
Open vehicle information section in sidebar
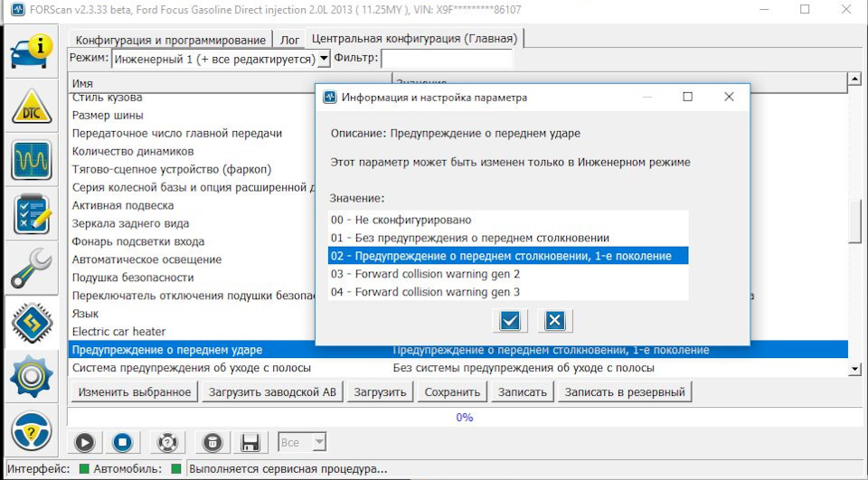click(31, 52)
